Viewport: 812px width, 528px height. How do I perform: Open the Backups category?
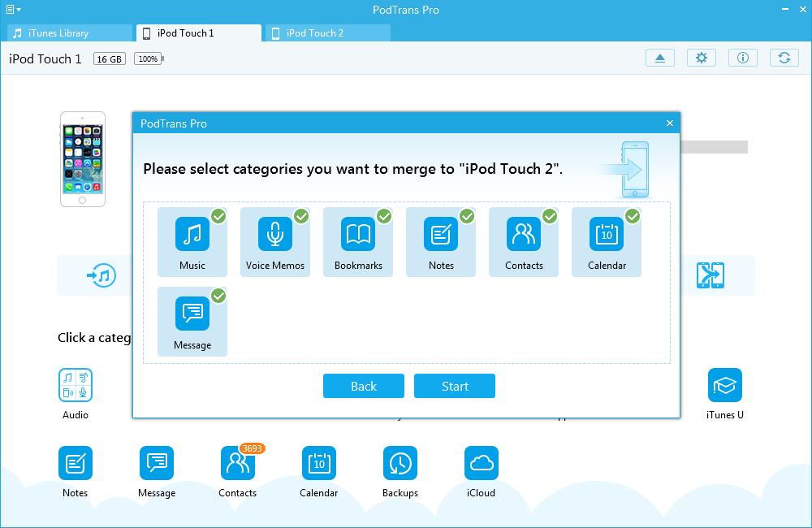[400, 472]
